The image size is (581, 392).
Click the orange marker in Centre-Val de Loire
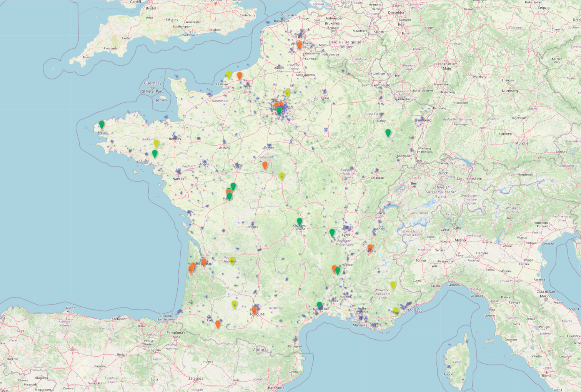pyautogui.click(x=265, y=165)
